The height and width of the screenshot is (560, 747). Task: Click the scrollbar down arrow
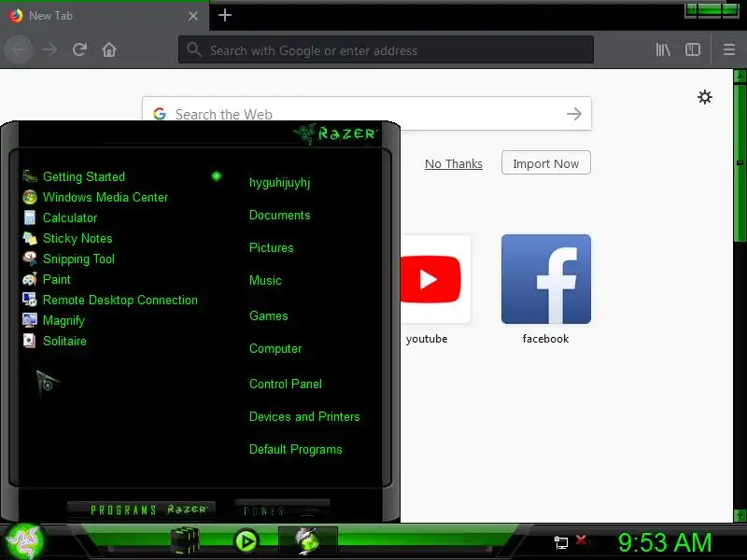[x=740, y=515]
